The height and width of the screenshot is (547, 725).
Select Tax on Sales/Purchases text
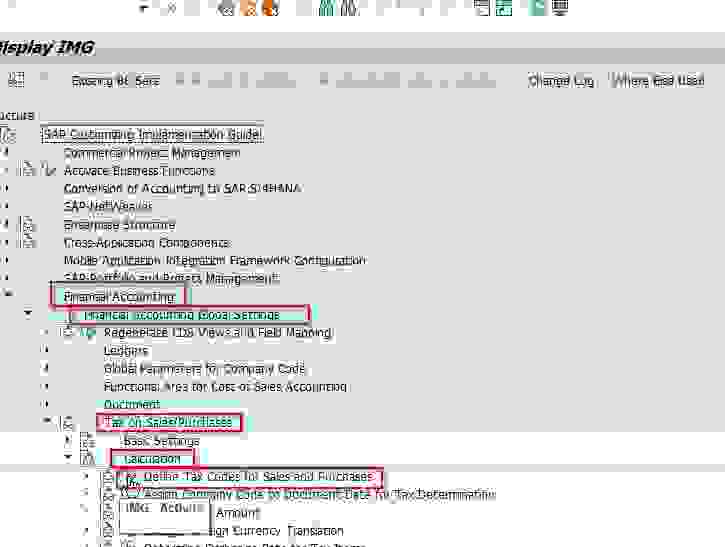[167, 422]
